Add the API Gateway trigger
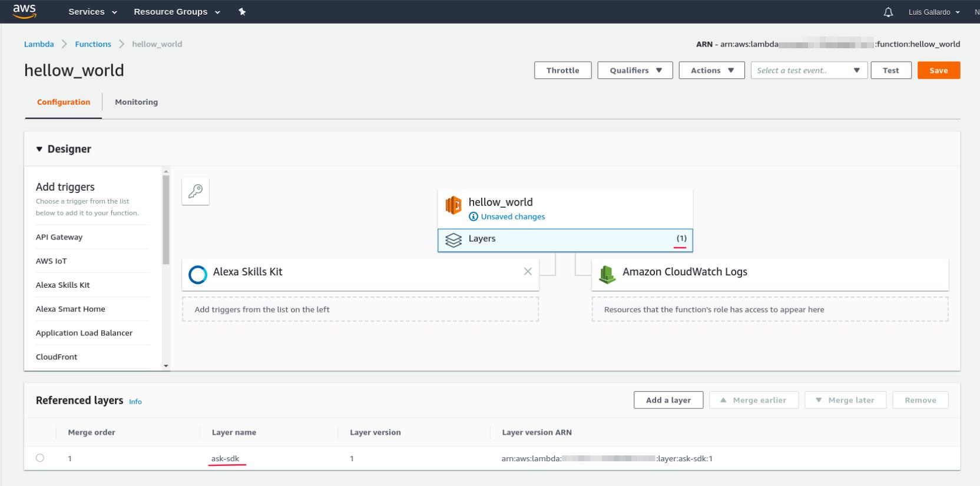This screenshot has height=486, width=980. pyautogui.click(x=59, y=237)
